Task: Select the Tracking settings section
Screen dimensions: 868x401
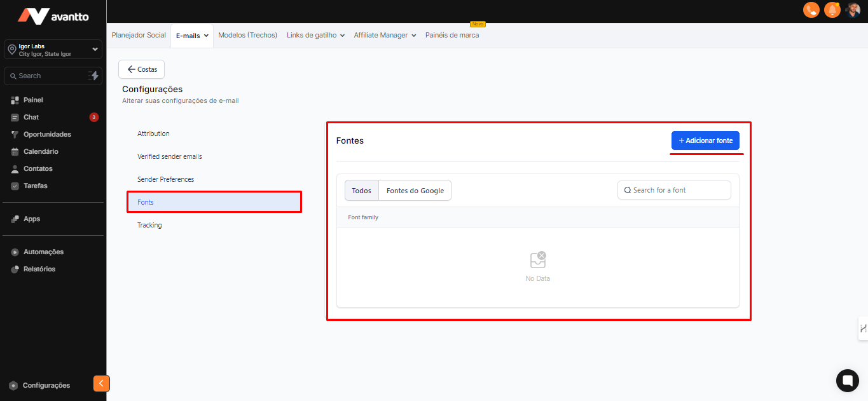Action: click(x=149, y=225)
